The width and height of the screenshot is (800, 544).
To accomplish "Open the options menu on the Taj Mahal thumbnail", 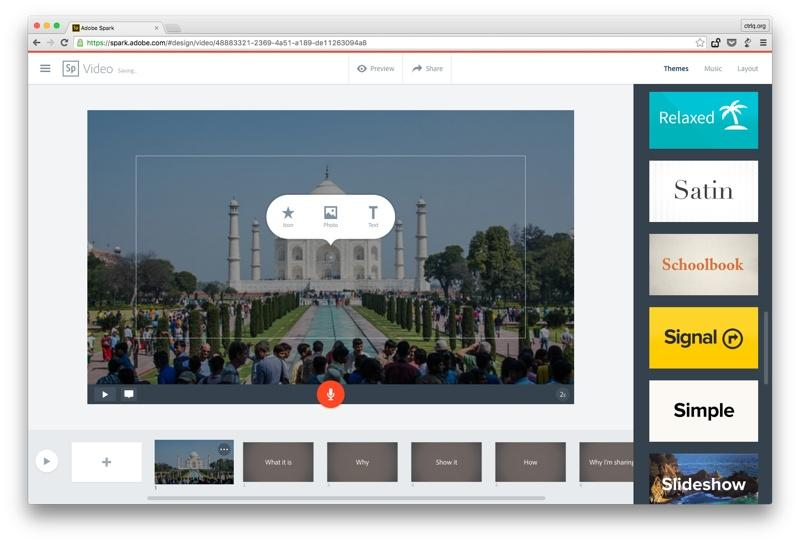I will 224,450.
